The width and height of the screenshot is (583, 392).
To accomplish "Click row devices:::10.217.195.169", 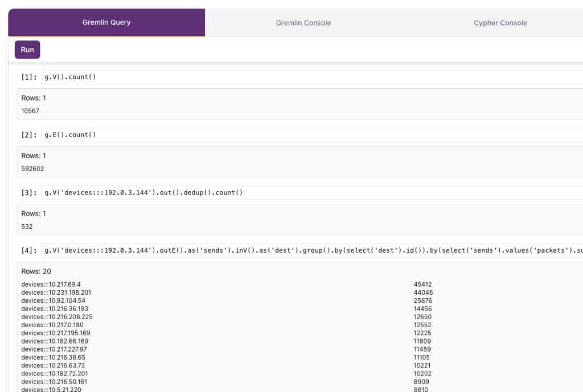I will tap(56, 333).
